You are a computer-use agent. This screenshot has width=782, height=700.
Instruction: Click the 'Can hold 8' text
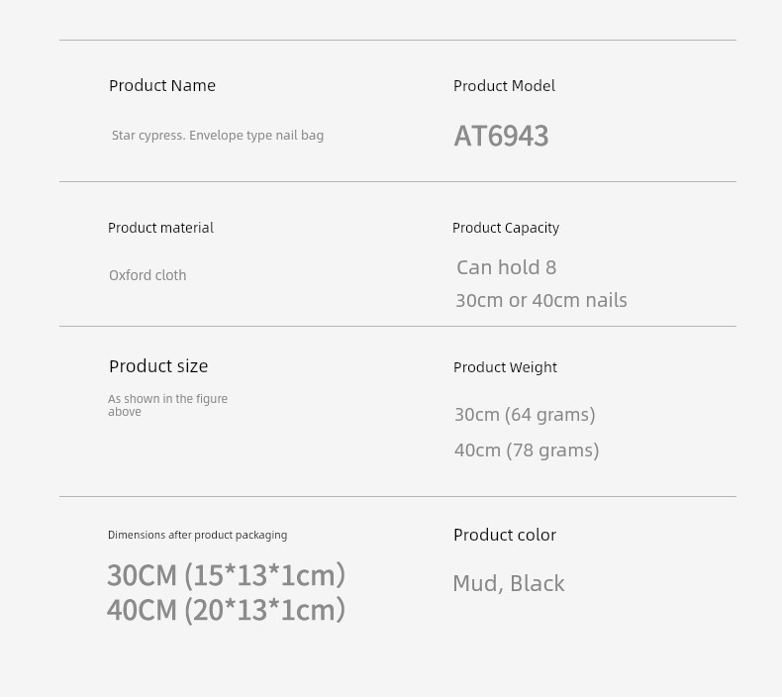pos(506,267)
